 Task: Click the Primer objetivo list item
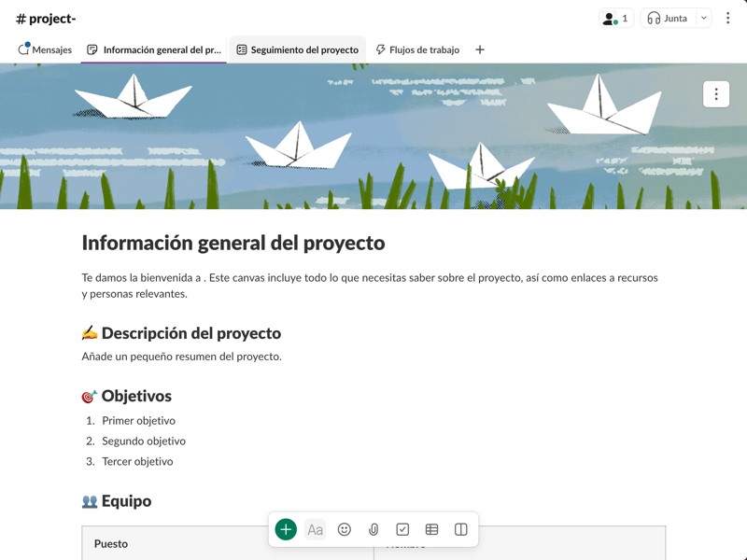[138, 421]
